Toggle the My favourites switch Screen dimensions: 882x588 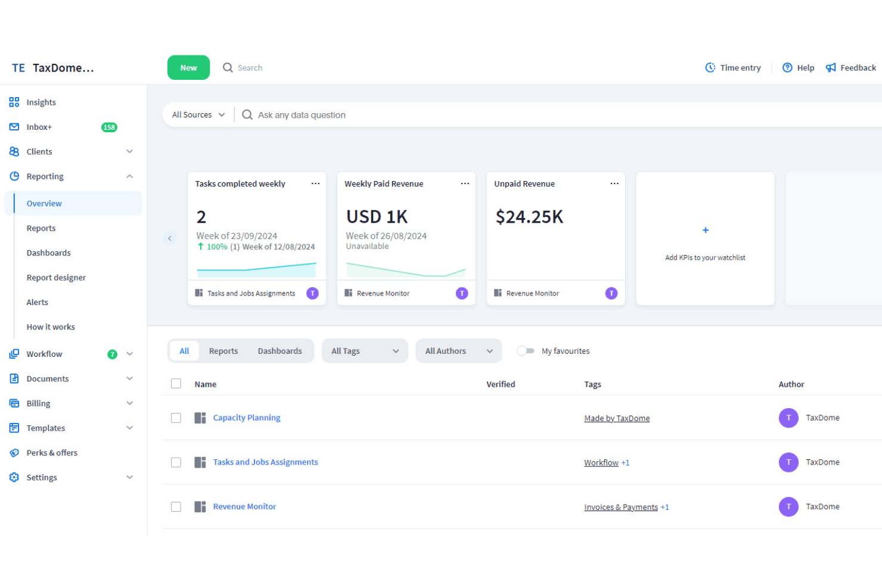(x=526, y=351)
